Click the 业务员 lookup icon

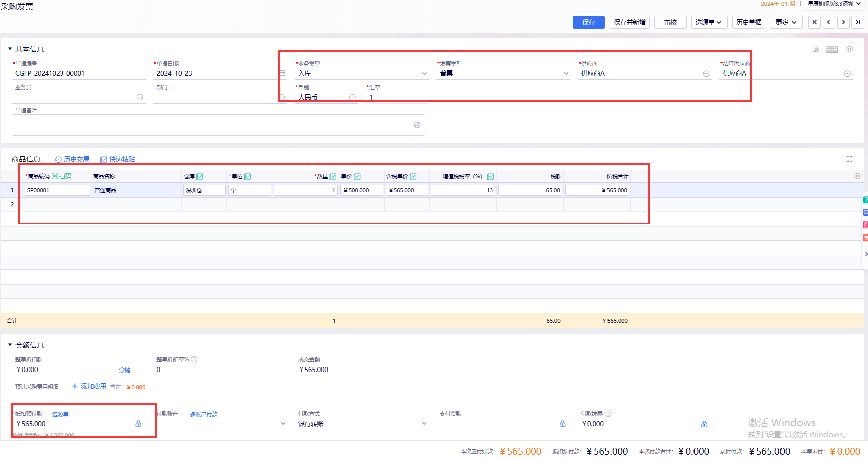[140, 97]
